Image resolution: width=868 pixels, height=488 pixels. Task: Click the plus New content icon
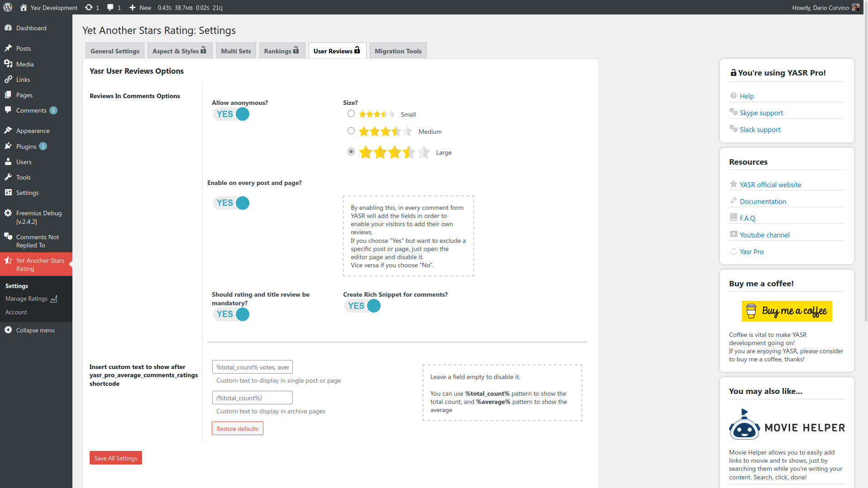coord(132,7)
